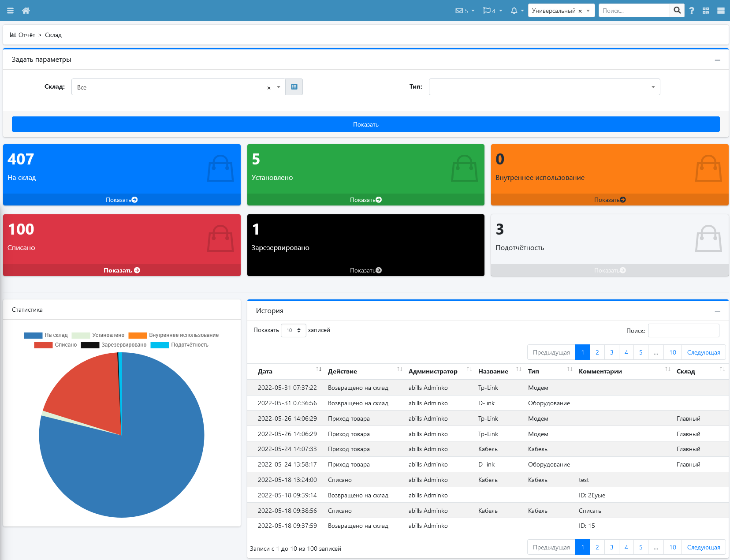Click the list icon beside Склад field
The height and width of the screenshot is (560, 730).
coord(294,87)
